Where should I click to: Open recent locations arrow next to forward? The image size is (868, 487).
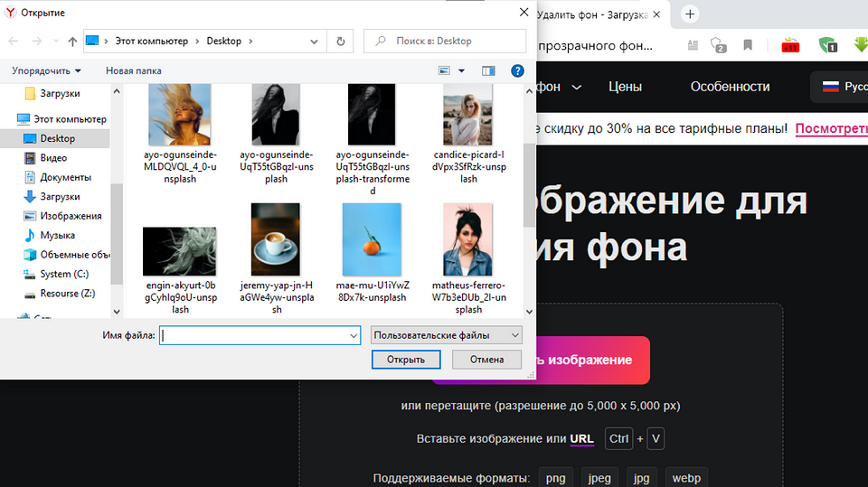click(55, 41)
